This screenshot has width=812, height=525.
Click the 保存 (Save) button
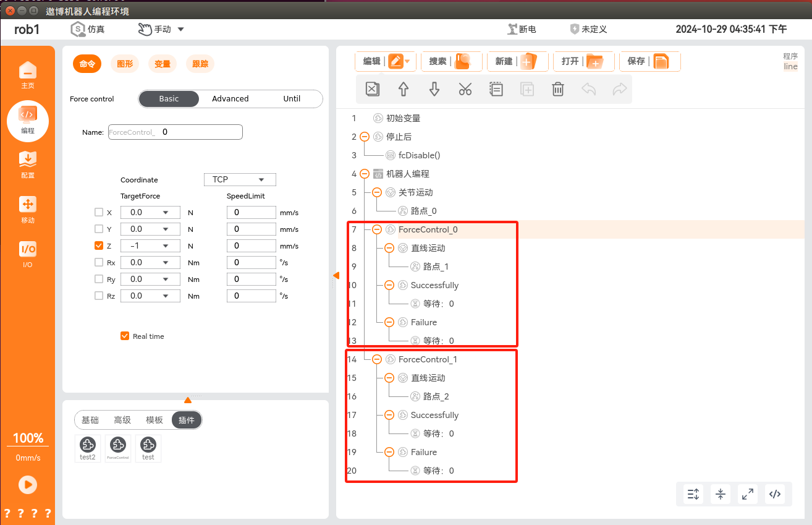pyautogui.click(x=649, y=61)
